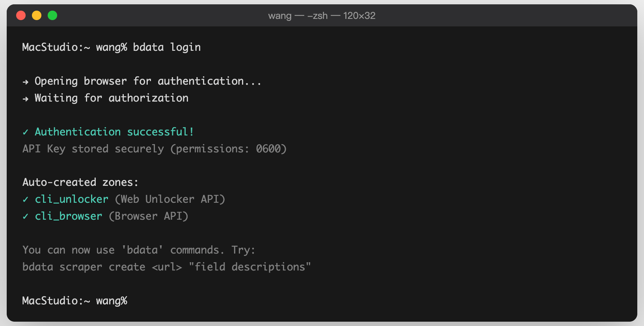Click the 'bdata login' command text
644x326 pixels.
pyautogui.click(x=167, y=47)
